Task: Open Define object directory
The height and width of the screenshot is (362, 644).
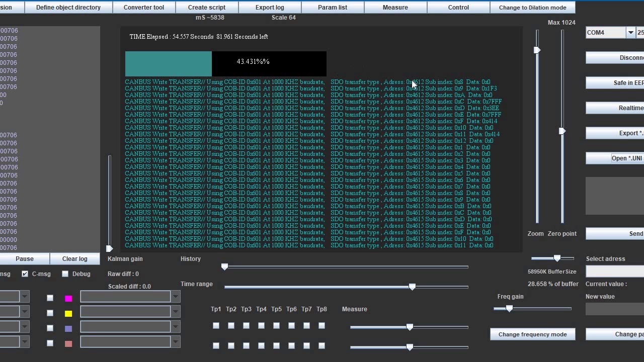Action: point(68,7)
